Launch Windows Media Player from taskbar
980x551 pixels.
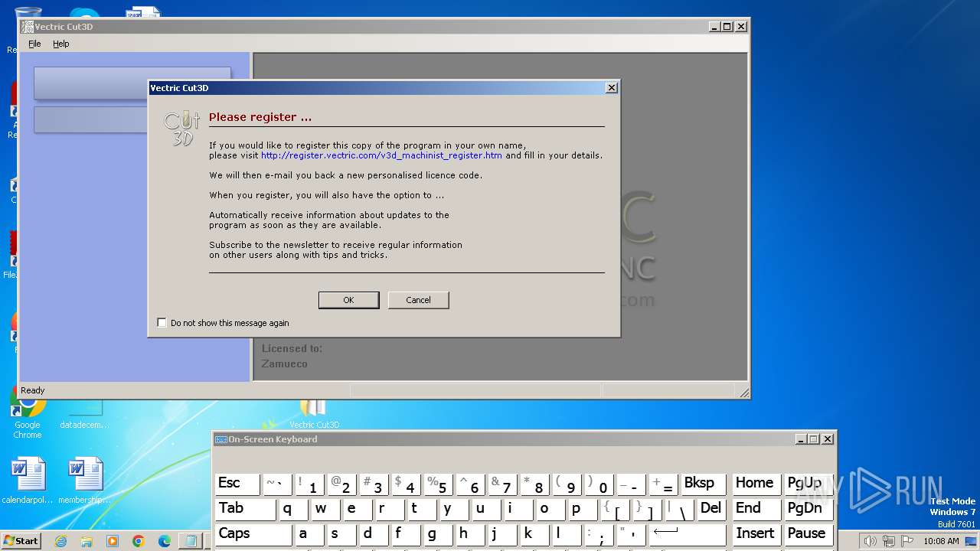tap(113, 541)
